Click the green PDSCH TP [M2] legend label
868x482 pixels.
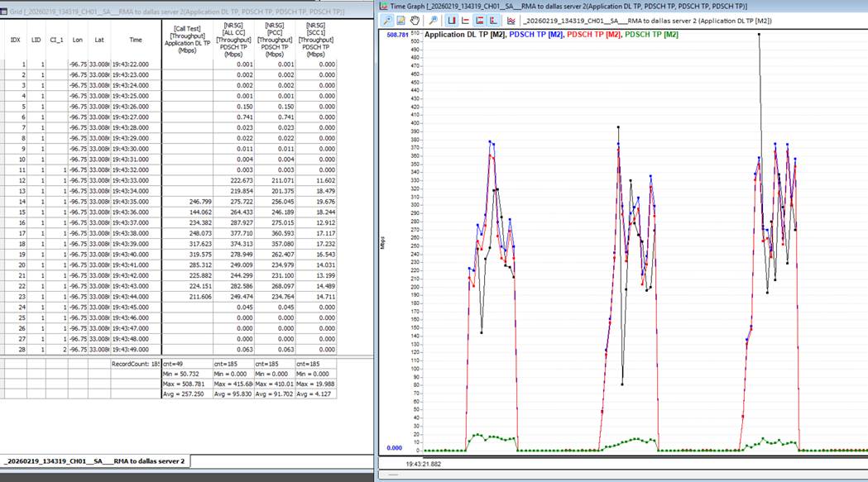(x=651, y=35)
